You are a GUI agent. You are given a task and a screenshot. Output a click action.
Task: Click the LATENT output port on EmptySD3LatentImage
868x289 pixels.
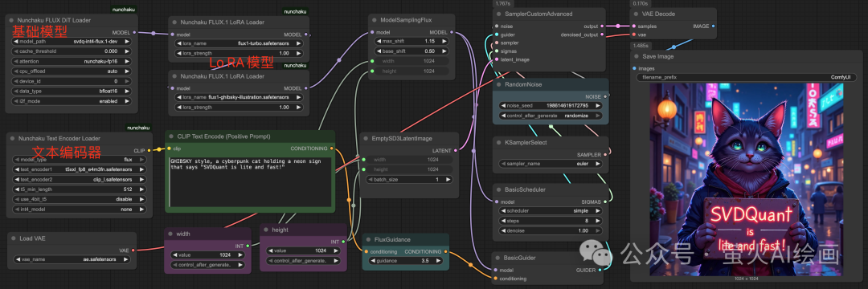[456, 150]
